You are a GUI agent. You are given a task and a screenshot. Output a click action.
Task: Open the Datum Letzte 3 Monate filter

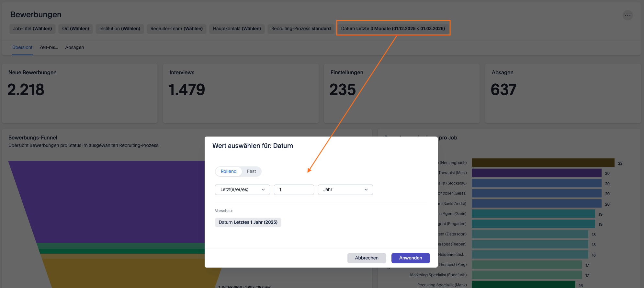pos(393,29)
